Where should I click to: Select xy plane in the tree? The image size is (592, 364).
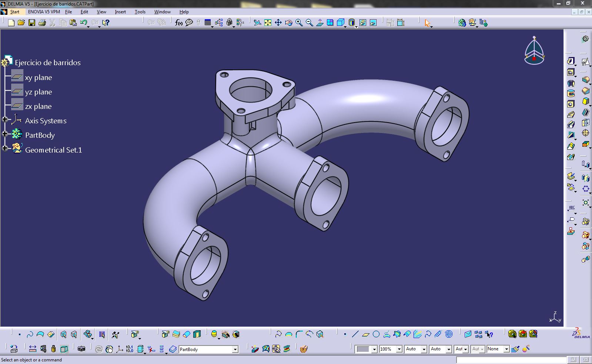39,77
